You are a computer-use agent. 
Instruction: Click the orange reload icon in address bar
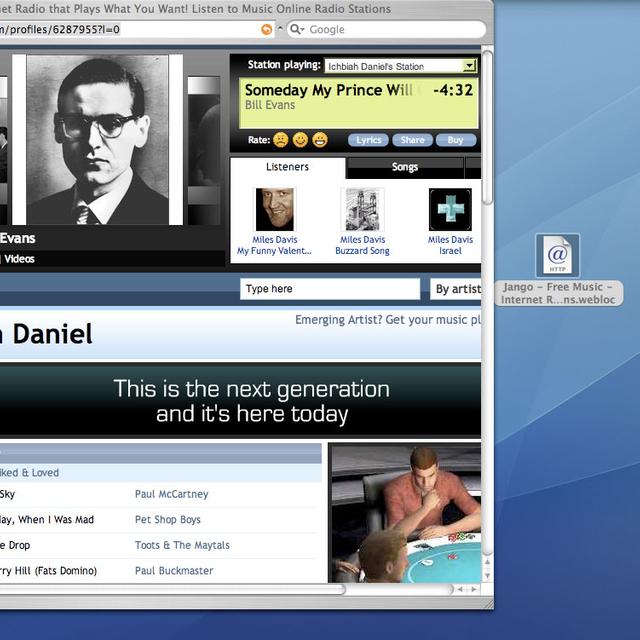(266, 29)
